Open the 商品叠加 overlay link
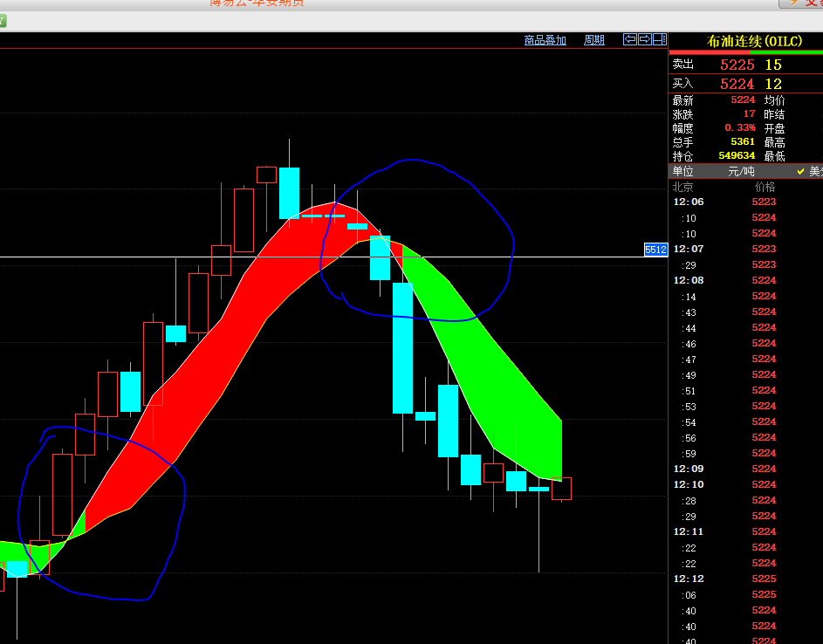The height and width of the screenshot is (644, 823). click(x=545, y=40)
